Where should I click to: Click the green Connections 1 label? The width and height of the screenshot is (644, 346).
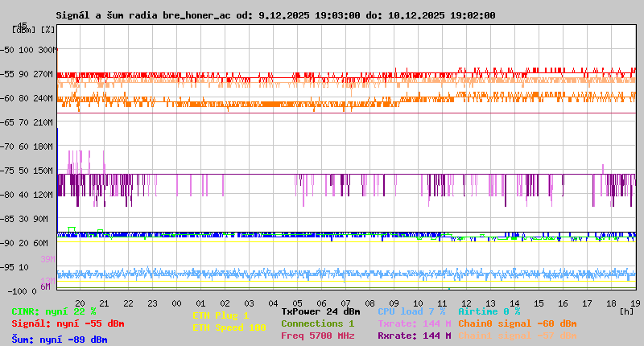[318, 323]
